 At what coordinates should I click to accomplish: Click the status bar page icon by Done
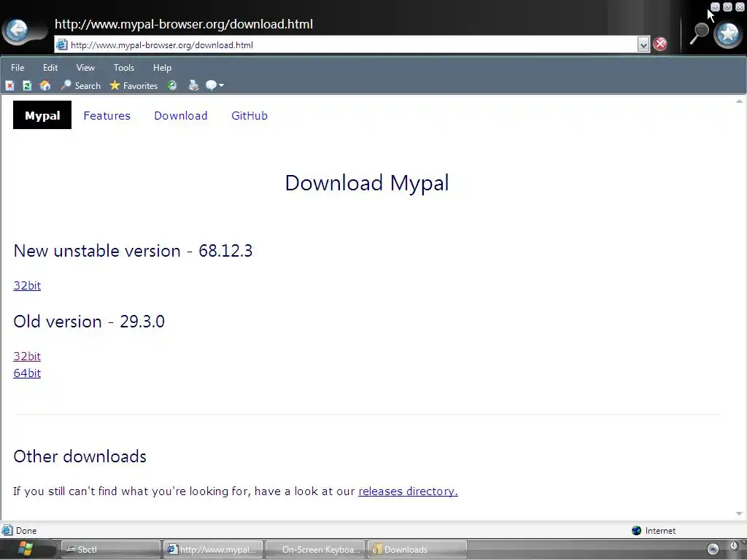click(7, 531)
